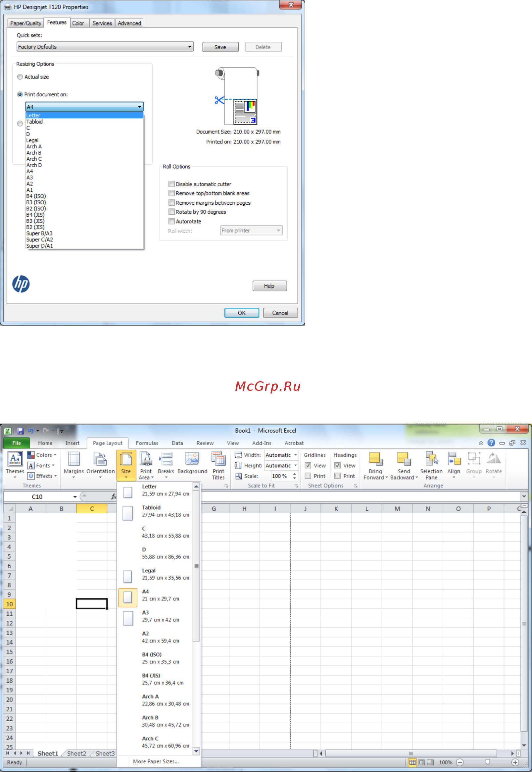This screenshot has height=772, width=532.
Task: Click scroll down arrow in Size list
Action: (196, 751)
